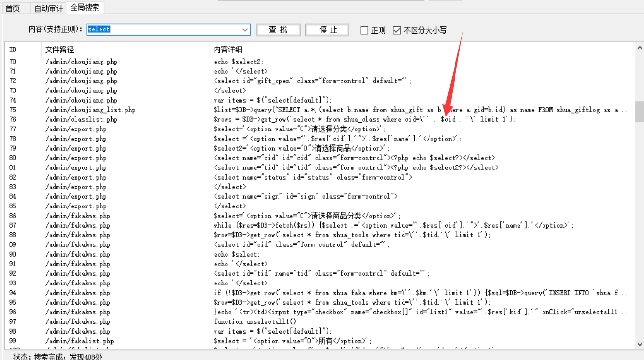Select row 92 select id="tid" line
Image resolution: width=644 pixels, height=360 pixels.
click(x=322, y=273)
